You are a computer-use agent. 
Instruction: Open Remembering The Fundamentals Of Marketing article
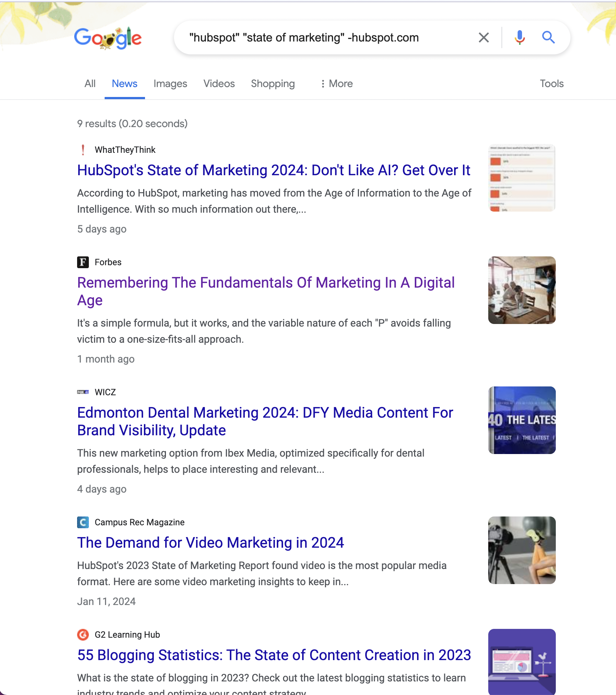coord(266,291)
